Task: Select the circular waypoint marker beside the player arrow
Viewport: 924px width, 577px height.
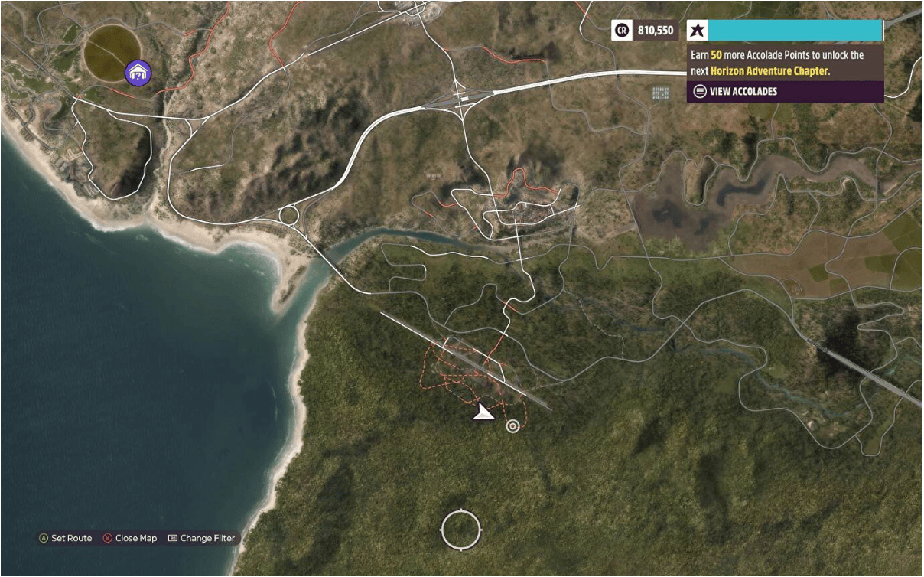Action: [x=512, y=426]
